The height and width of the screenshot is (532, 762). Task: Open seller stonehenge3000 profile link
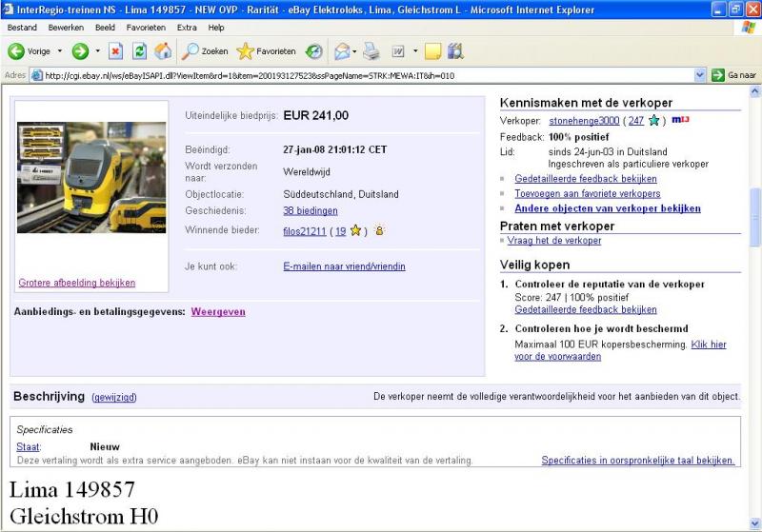[584, 120]
